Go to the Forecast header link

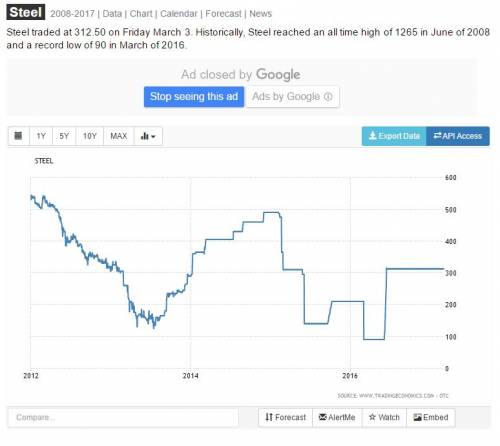pos(223,14)
